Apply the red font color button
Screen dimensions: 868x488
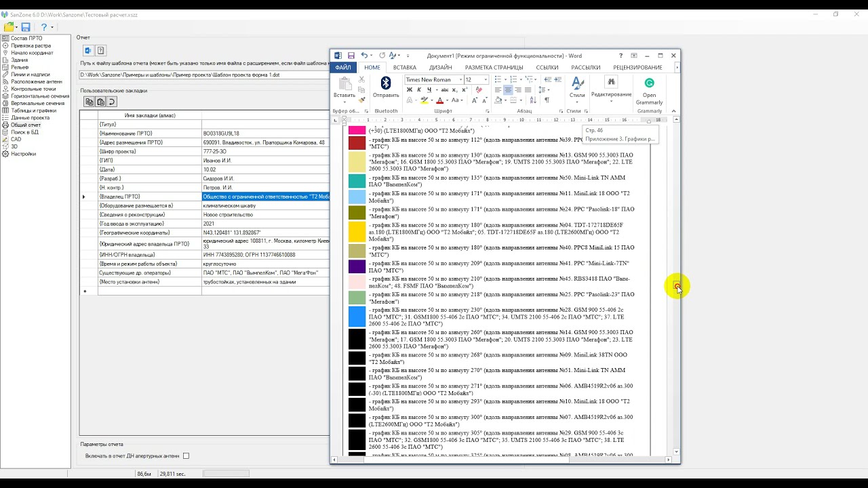pyautogui.click(x=439, y=100)
